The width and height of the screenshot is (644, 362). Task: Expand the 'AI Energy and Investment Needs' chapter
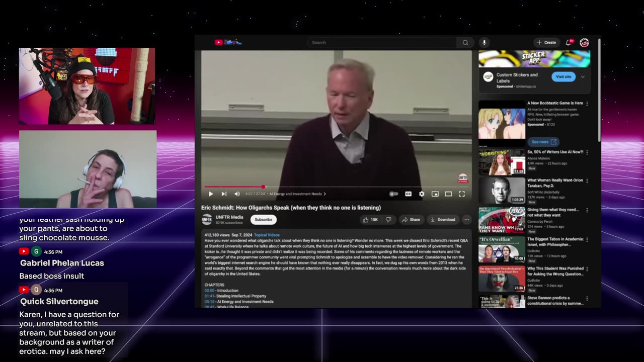coord(297,194)
